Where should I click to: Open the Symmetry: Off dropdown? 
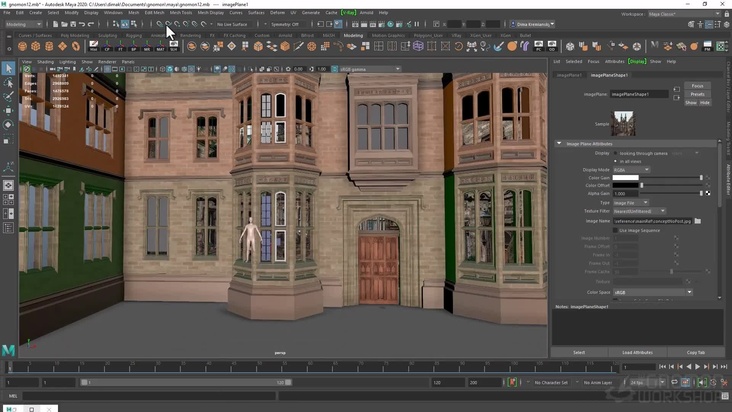tap(285, 24)
